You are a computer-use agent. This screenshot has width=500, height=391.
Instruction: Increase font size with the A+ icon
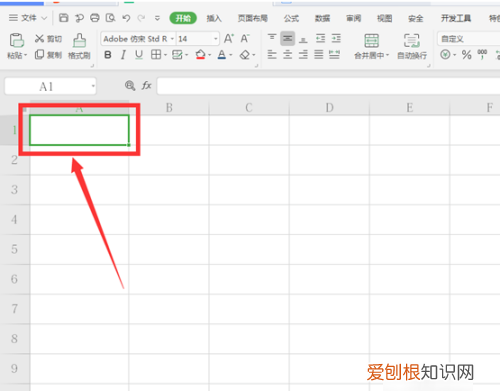pyautogui.click(x=229, y=39)
